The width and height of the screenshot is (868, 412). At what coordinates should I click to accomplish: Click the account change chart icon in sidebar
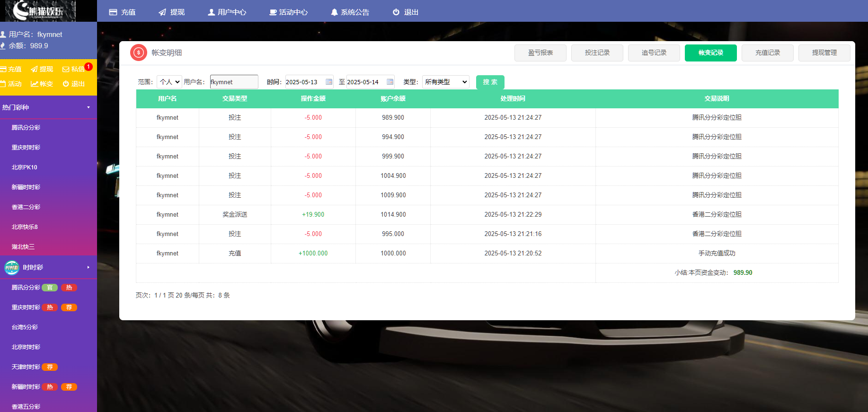click(35, 84)
